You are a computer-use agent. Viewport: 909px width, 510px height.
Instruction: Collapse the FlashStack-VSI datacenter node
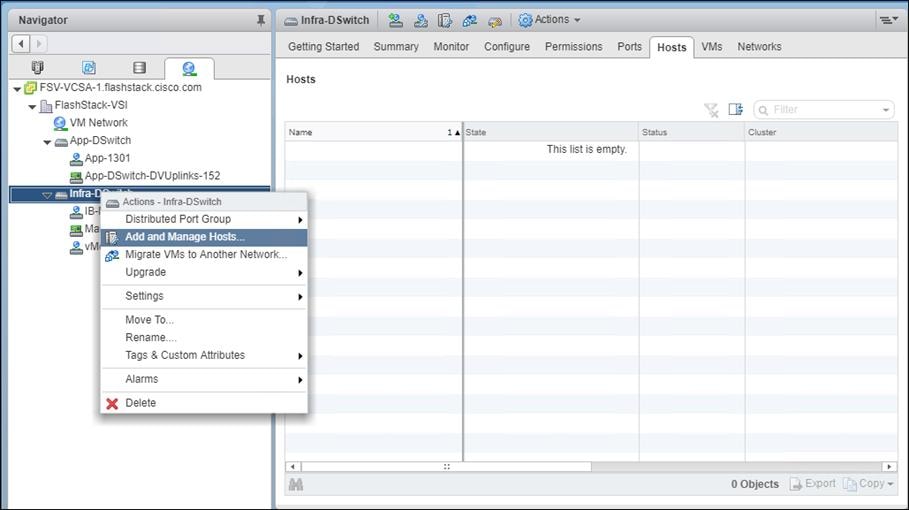point(32,107)
